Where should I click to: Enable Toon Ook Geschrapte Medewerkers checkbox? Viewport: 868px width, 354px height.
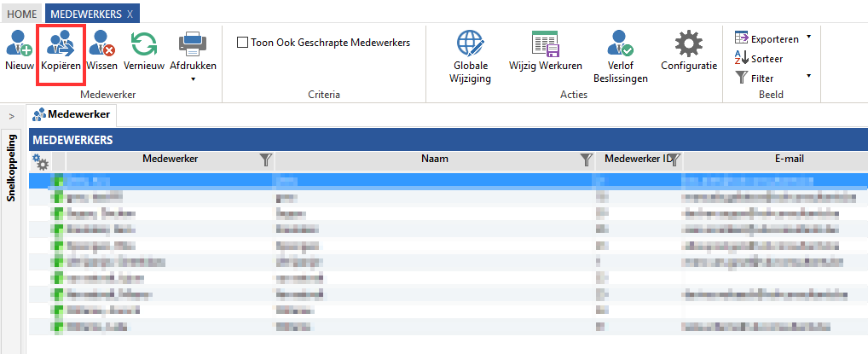243,42
